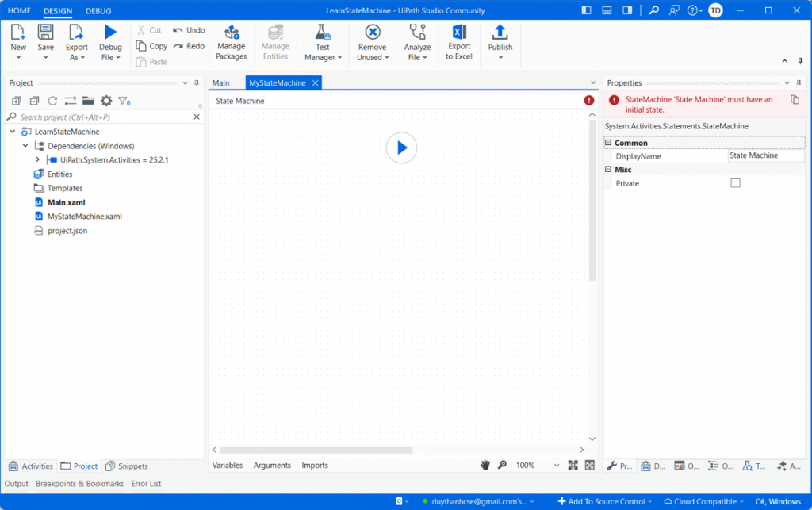
Task: Open the Imports panel
Action: [x=315, y=465]
